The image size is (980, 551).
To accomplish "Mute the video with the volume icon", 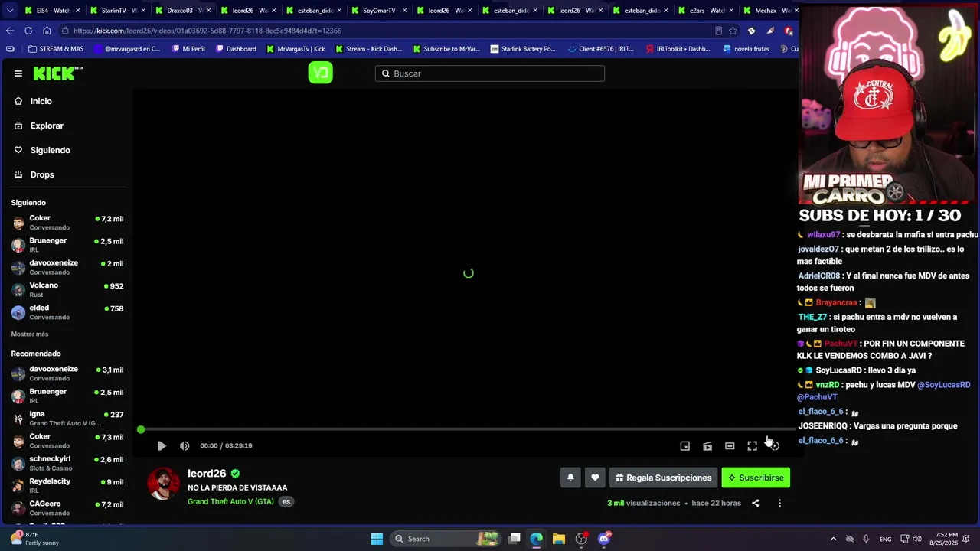I will (185, 445).
